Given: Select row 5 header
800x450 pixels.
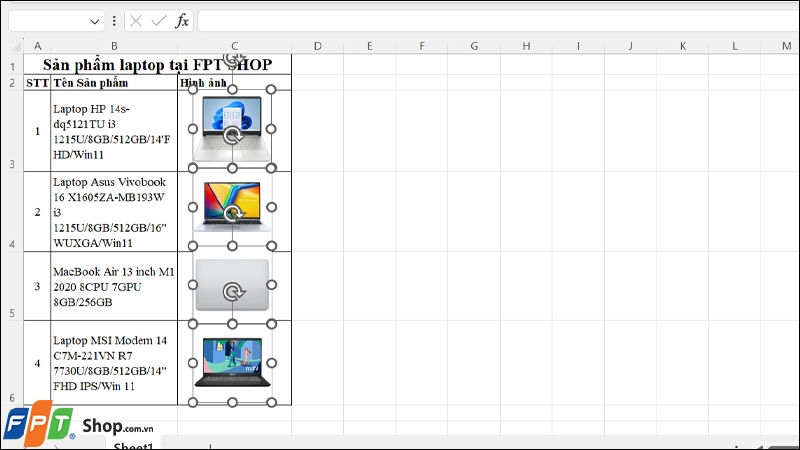Looking at the screenshot, I should 12,286.
